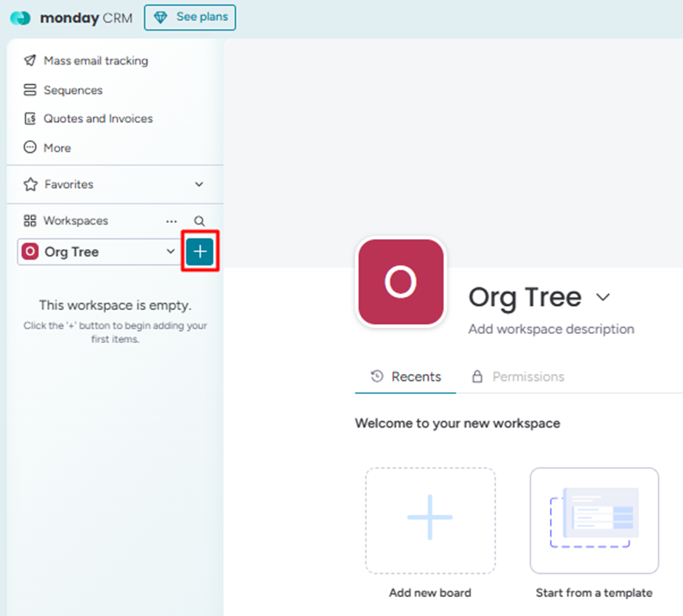The height and width of the screenshot is (616, 683).
Task: Click the Workspaces grid icon
Action: [30, 221]
